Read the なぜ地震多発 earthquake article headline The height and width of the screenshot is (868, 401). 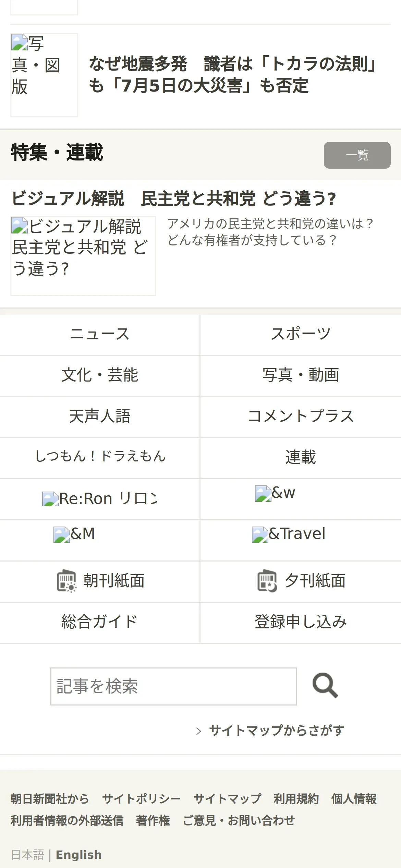pos(233,75)
